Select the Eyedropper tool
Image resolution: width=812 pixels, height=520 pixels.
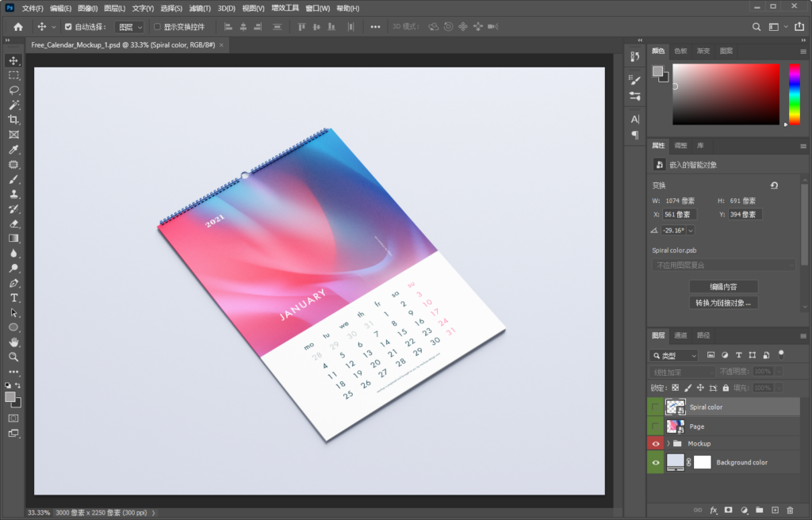pyautogui.click(x=14, y=150)
